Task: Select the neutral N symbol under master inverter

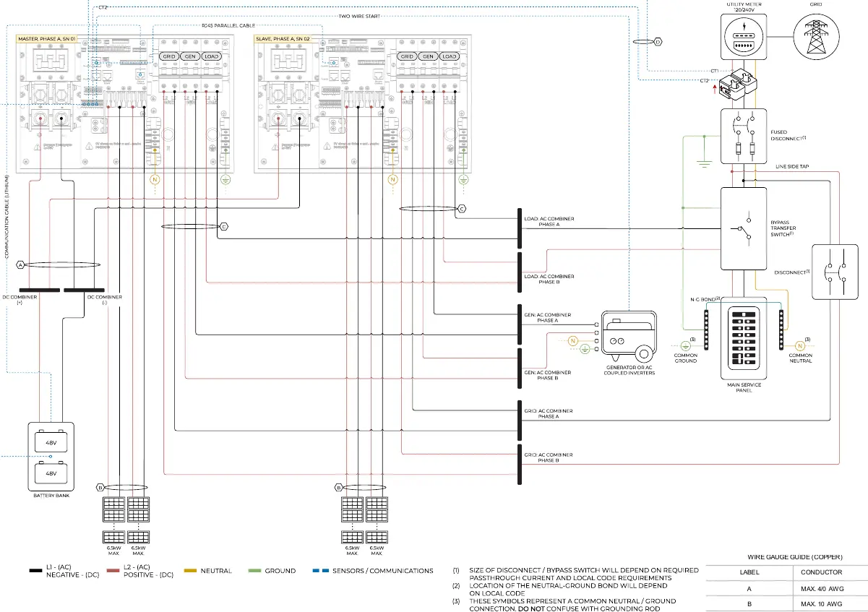Action: click(x=153, y=179)
